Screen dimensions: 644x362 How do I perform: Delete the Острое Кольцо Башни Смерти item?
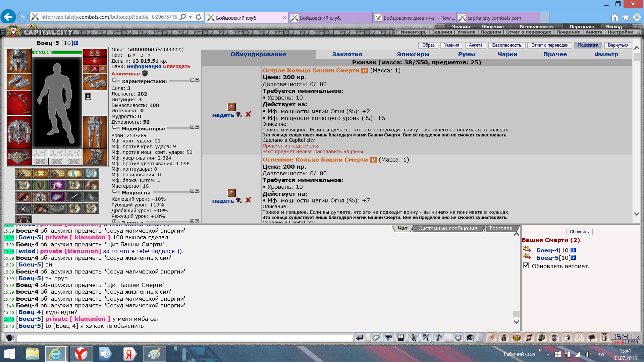pyautogui.click(x=248, y=114)
